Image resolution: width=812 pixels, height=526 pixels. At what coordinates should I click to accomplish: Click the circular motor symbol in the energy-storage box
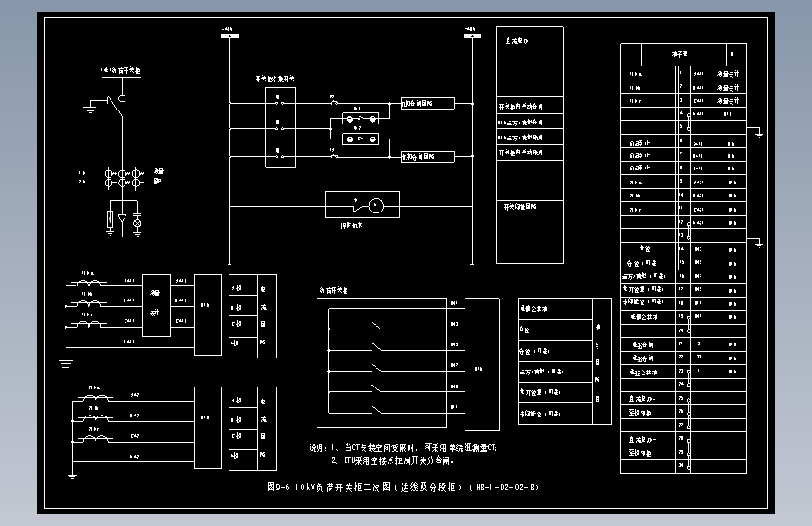tap(376, 206)
